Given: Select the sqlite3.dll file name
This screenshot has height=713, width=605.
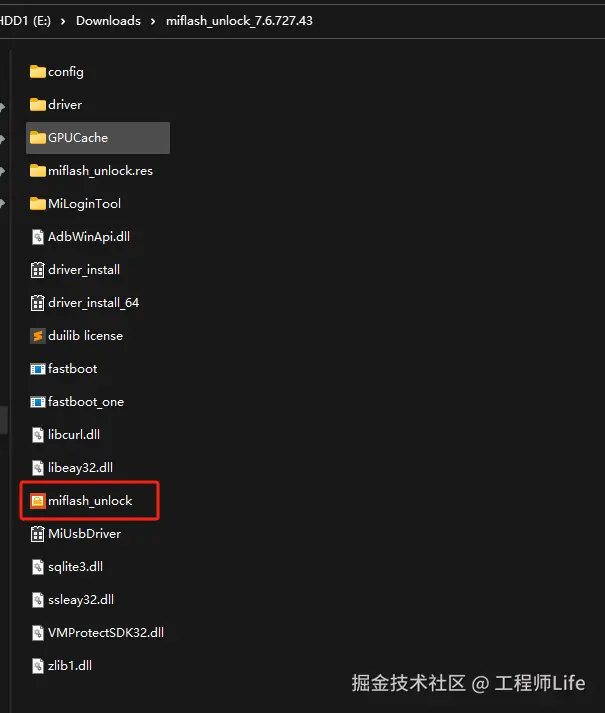Looking at the screenshot, I should click(x=76, y=567).
